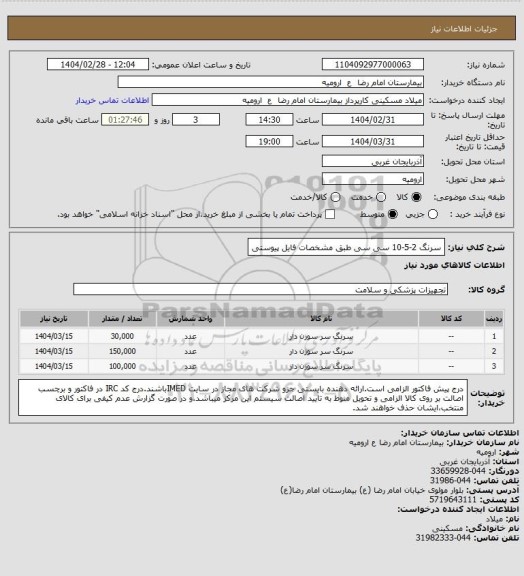Click quantity 100,000 in row 3
The image size is (524, 576).
point(122,366)
